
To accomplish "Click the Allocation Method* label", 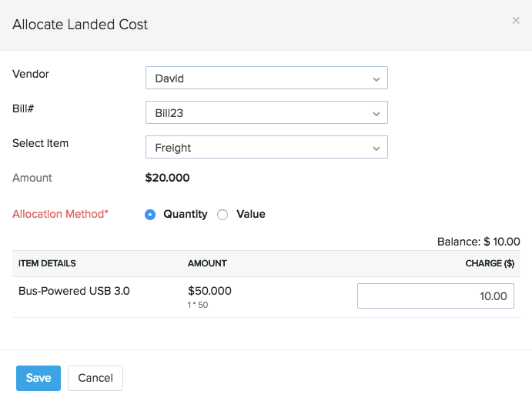I will [60, 214].
